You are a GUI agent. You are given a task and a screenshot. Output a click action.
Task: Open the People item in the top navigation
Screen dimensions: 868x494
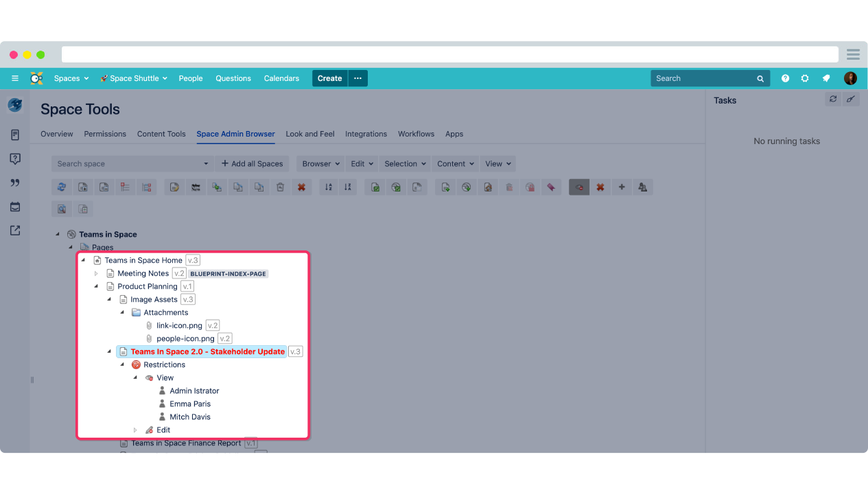[191, 78]
